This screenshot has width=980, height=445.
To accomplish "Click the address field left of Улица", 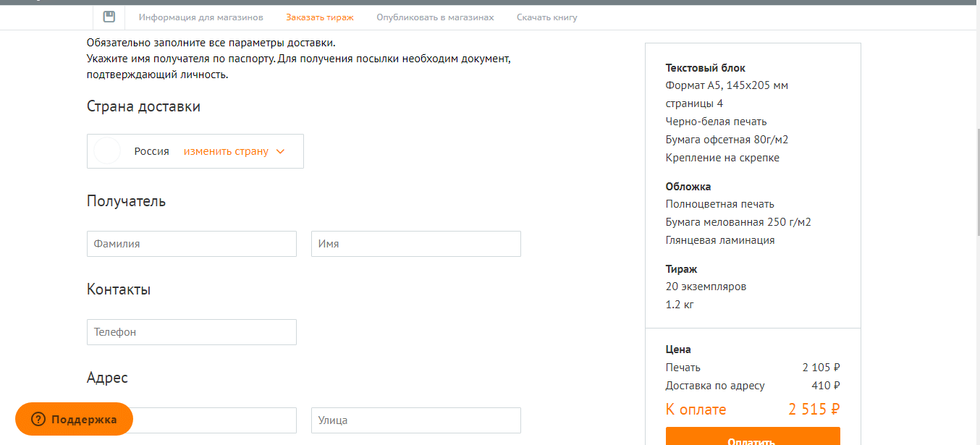I will (x=217, y=420).
